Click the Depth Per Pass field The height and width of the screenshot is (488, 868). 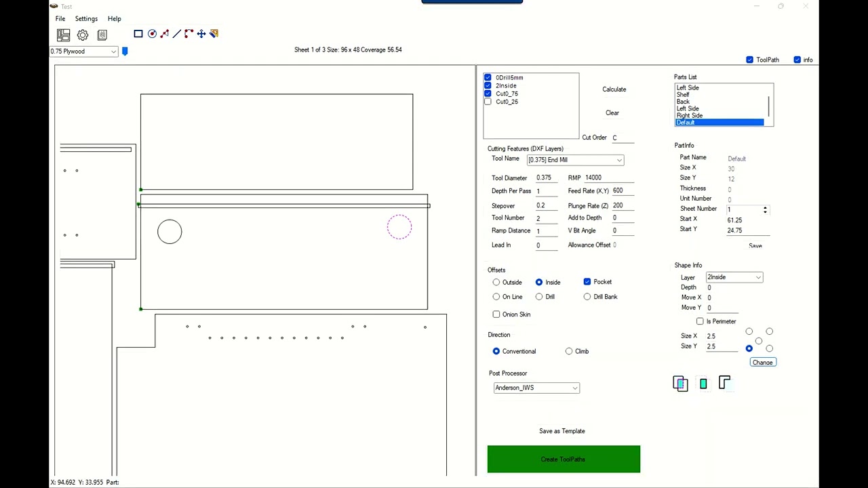point(547,191)
